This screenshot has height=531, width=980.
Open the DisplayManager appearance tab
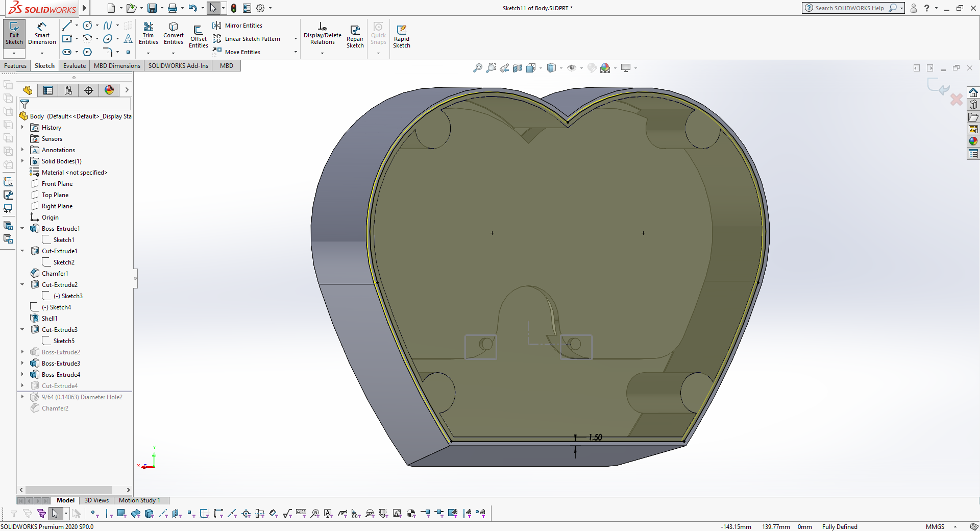109,90
